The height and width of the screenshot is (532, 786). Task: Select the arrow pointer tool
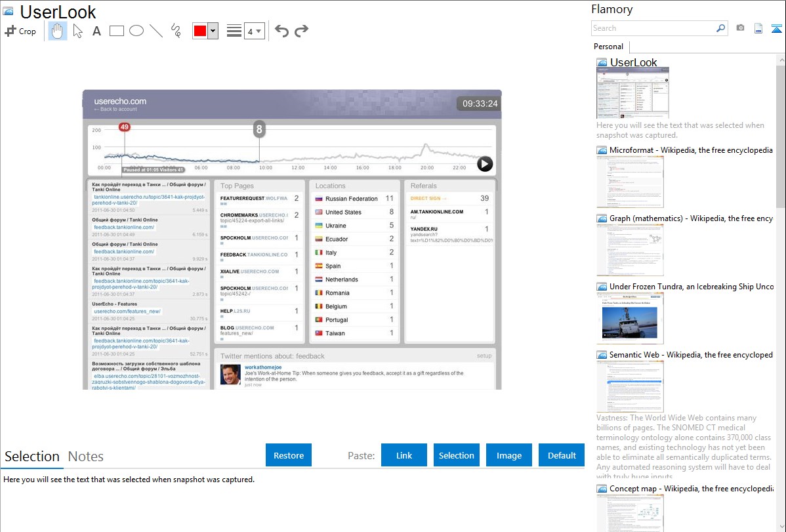click(x=77, y=31)
